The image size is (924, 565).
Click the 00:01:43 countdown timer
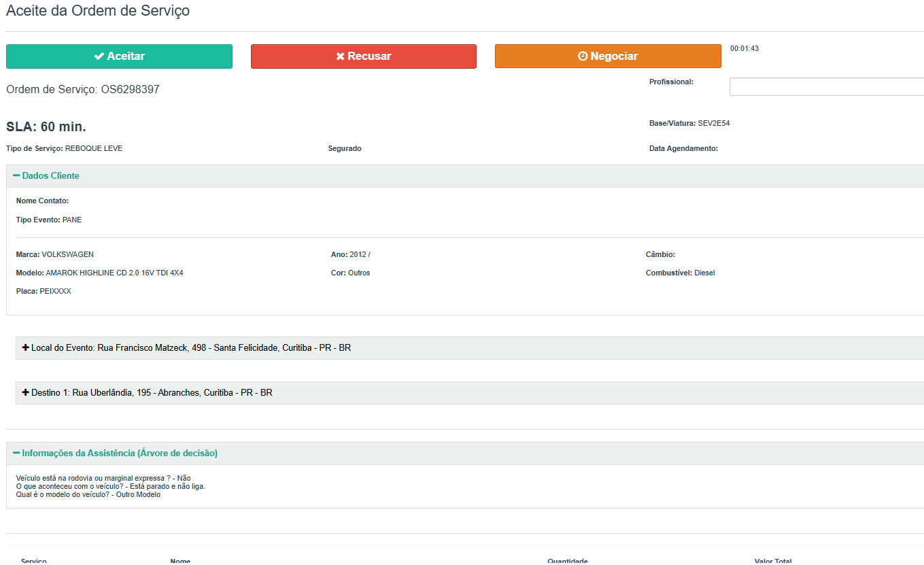[x=745, y=49]
